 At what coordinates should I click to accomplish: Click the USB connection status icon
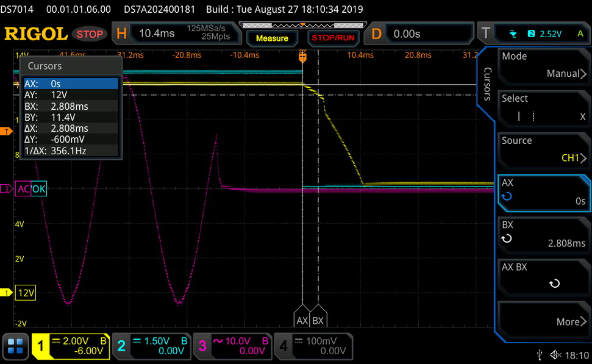[540, 355]
